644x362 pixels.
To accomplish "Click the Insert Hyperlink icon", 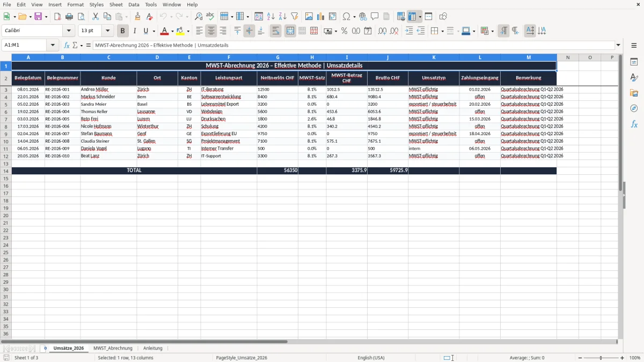I will click(363, 17).
